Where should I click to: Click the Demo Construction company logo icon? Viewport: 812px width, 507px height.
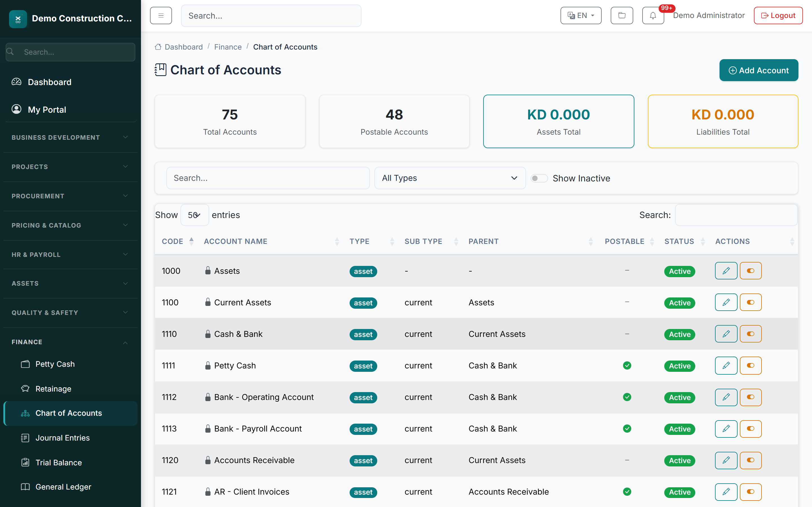[x=18, y=19]
